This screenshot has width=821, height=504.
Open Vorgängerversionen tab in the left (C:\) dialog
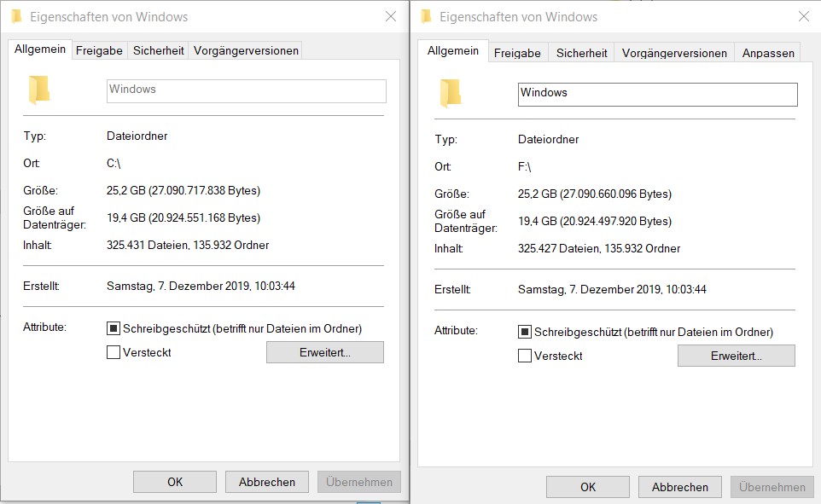point(246,51)
